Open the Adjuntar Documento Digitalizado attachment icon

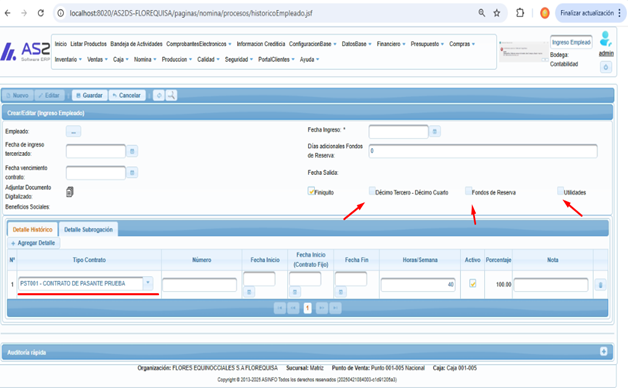[x=70, y=192]
